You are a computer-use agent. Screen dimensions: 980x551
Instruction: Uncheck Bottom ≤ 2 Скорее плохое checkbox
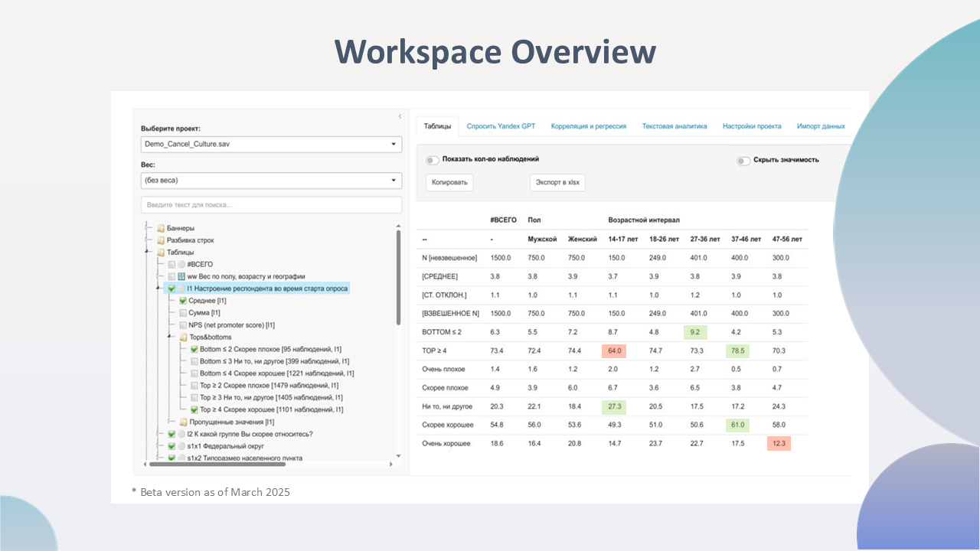coord(194,349)
